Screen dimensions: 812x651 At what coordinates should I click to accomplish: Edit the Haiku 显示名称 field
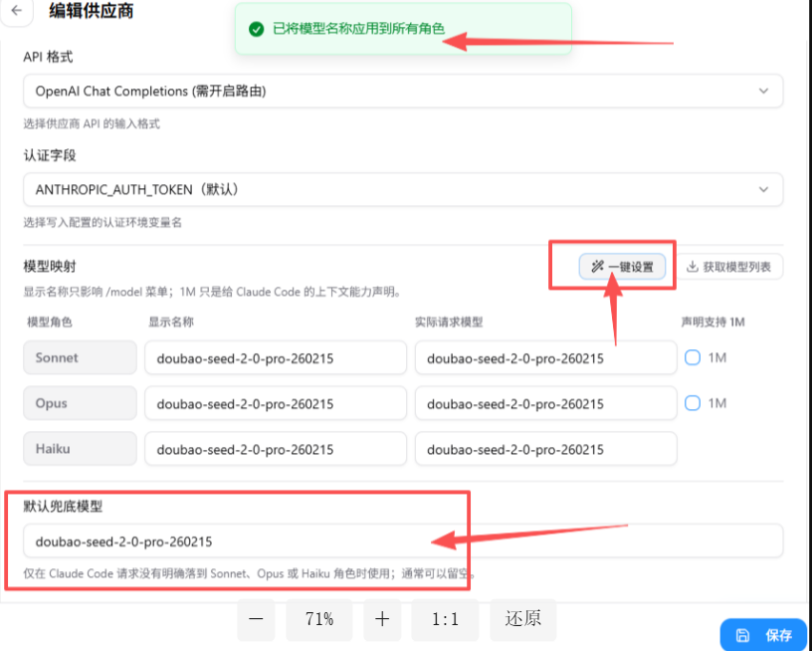[x=276, y=449]
